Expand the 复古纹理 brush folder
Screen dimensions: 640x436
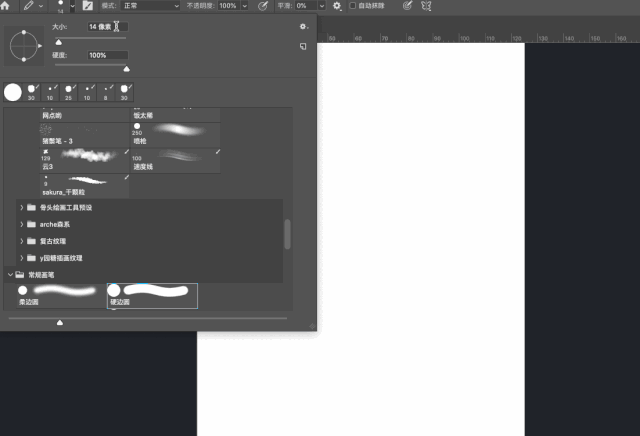tap(22, 241)
